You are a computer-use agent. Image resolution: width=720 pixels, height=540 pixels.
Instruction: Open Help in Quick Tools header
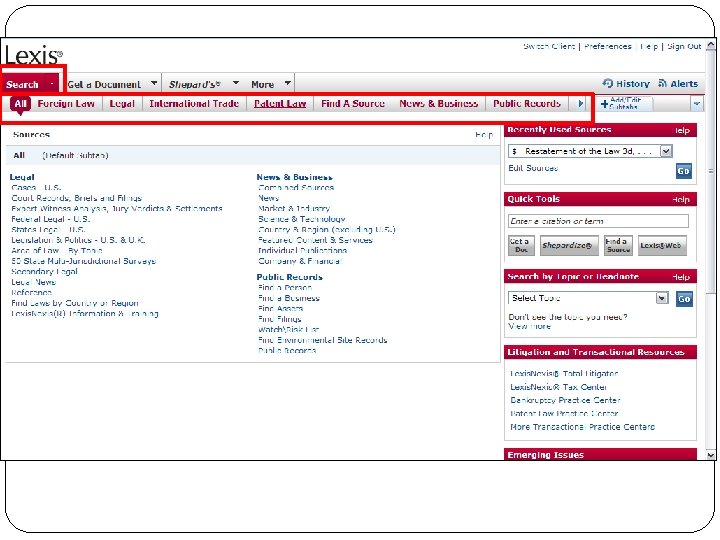681,199
